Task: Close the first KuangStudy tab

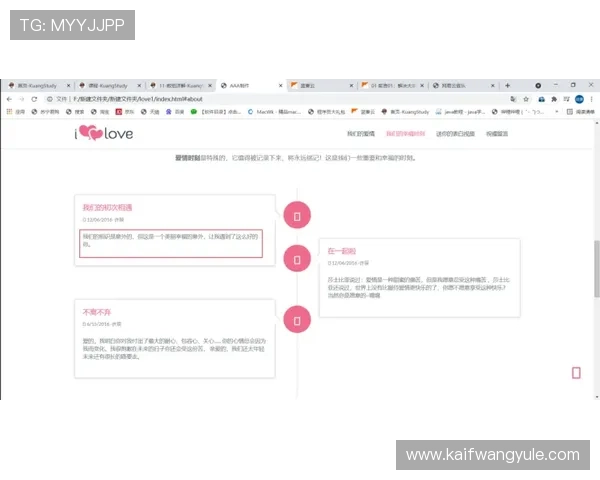Action: [68, 85]
